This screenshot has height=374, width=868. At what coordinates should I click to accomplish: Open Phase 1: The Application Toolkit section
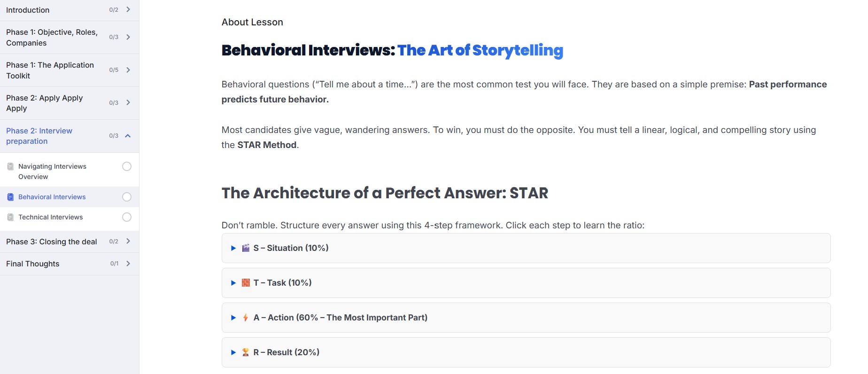pos(50,70)
